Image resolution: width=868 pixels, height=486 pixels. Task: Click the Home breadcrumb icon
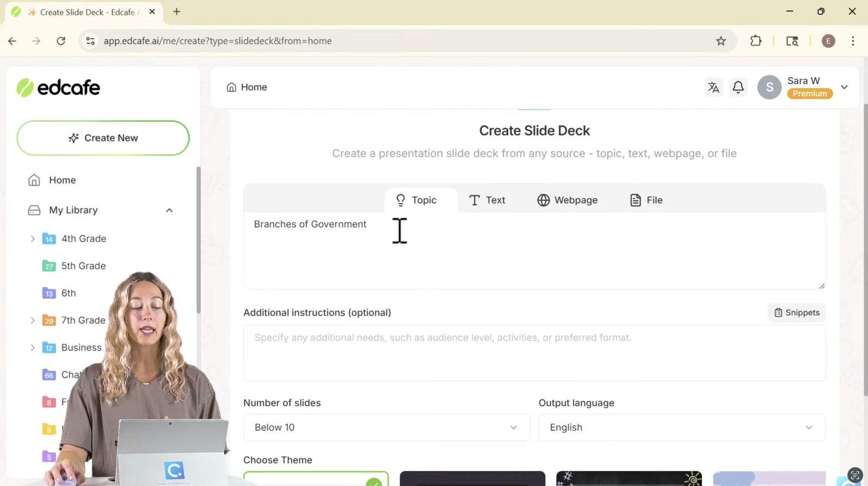click(x=232, y=87)
